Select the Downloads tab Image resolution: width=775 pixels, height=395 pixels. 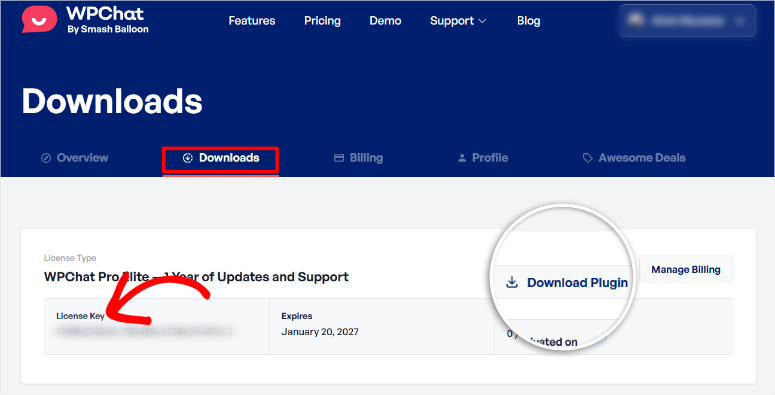[x=220, y=158]
